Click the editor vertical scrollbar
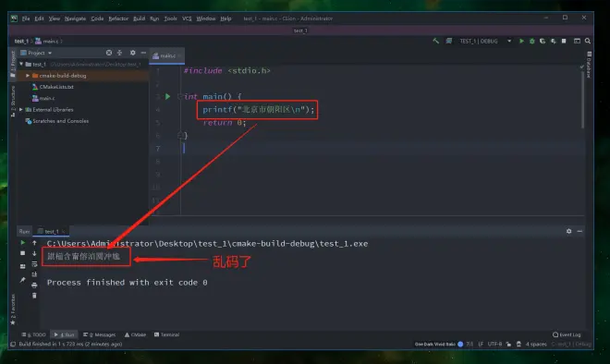The width and height of the screenshot is (610, 364). 582,101
